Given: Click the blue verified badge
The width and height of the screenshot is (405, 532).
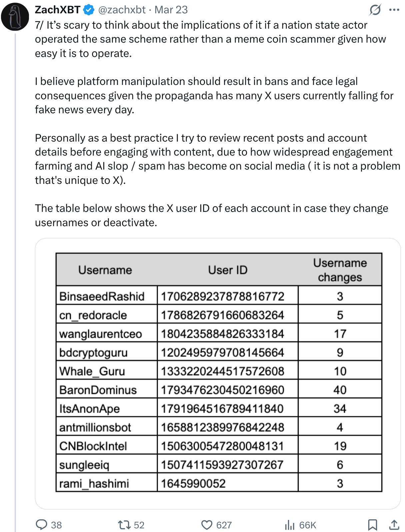Looking at the screenshot, I should (89, 10).
